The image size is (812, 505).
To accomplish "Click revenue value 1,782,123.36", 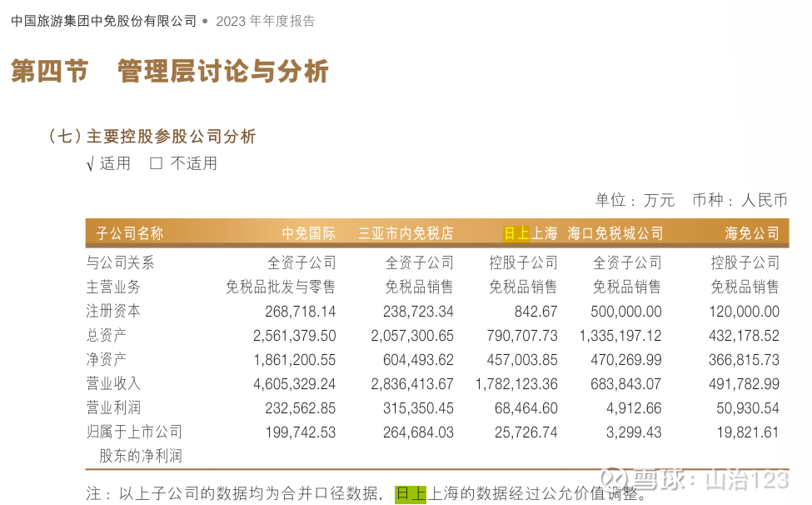I will click(516, 384).
